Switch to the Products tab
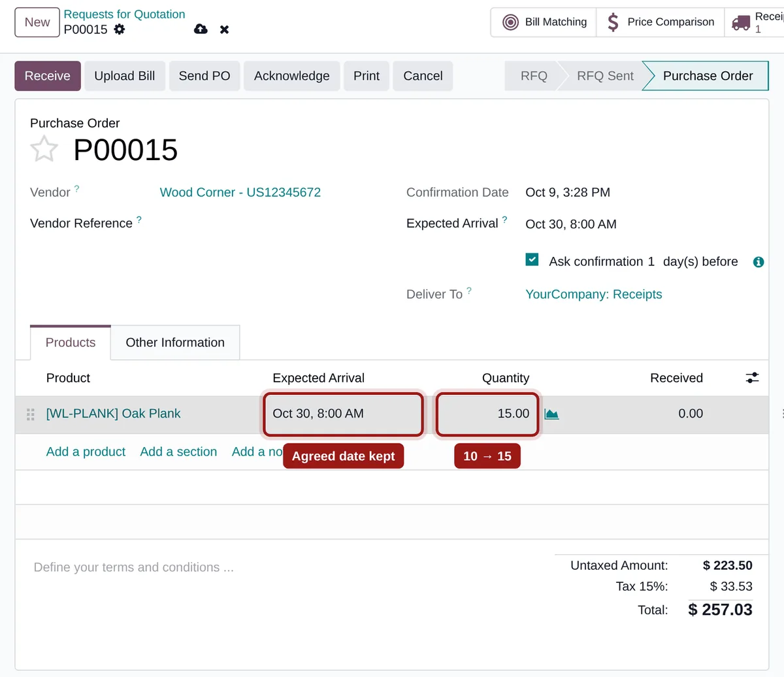The image size is (784, 677). pos(71,342)
